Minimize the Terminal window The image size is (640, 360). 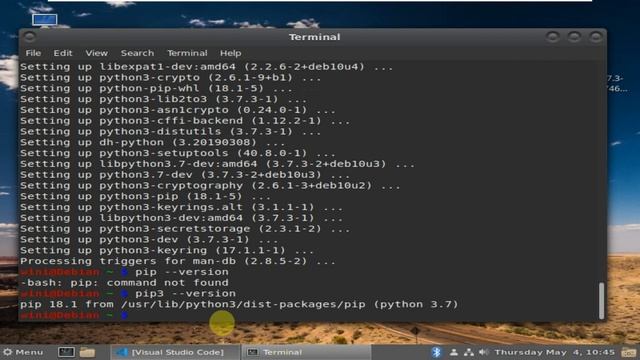pos(553,37)
